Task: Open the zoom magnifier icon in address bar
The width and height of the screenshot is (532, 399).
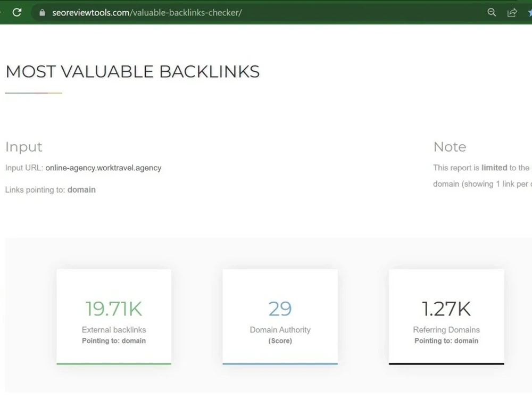Action: (492, 13)
